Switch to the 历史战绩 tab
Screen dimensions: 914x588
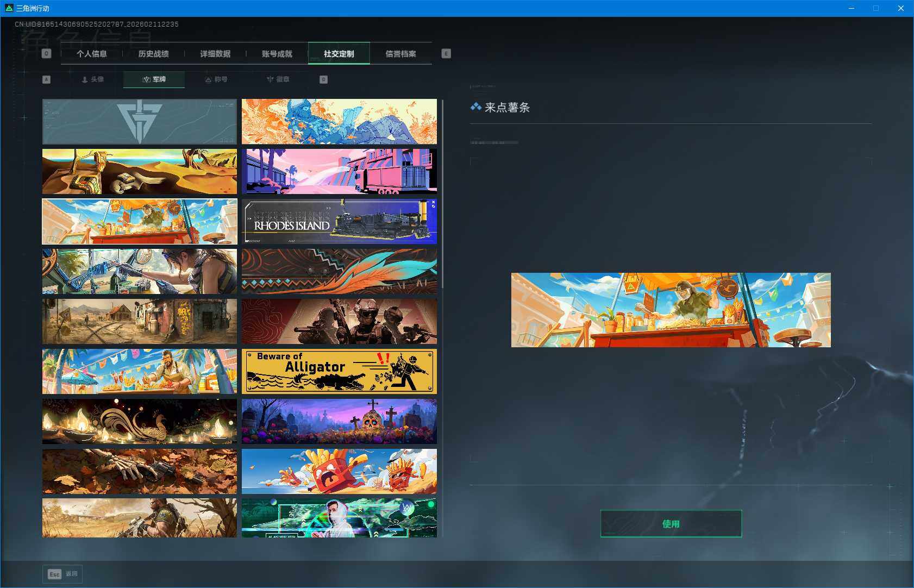tap(154, 54)
